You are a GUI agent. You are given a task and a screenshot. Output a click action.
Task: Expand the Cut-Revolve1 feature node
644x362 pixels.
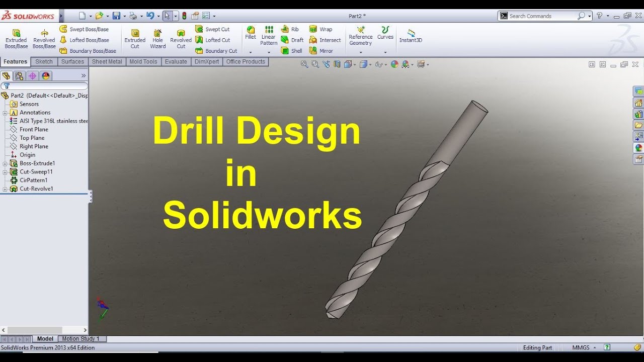pos(5,189)
